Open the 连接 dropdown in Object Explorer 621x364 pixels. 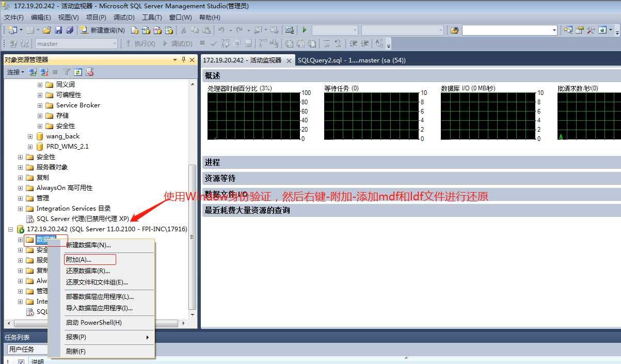click(x=16, y=72)
